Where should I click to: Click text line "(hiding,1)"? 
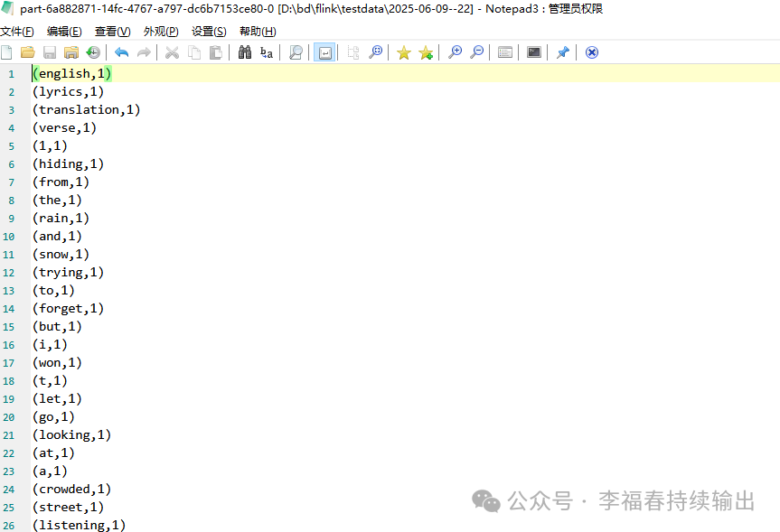tap(68, 164)
